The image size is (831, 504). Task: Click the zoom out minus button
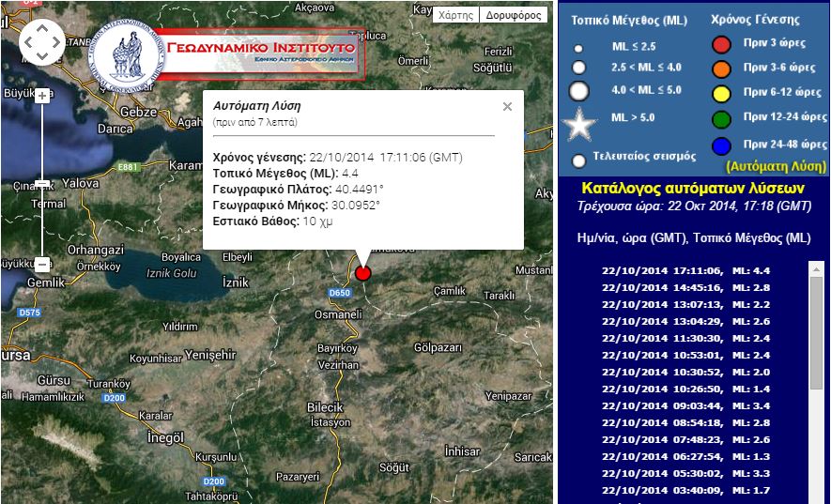pos(41,264)
